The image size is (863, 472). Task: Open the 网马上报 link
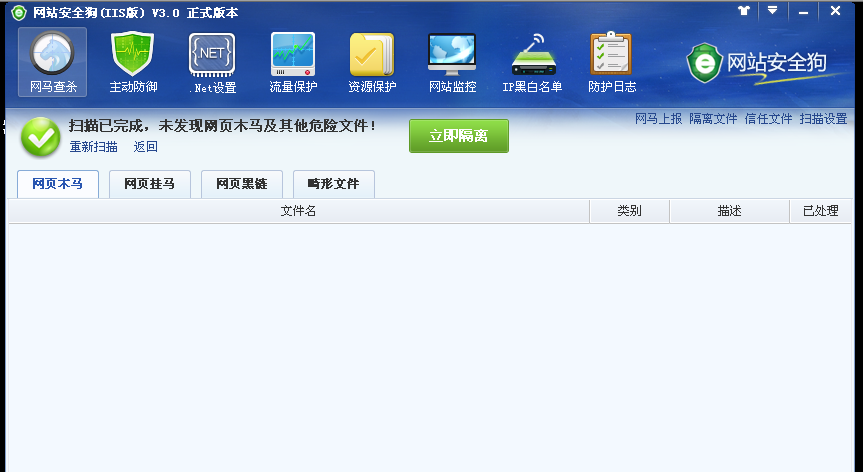[658, 119]
